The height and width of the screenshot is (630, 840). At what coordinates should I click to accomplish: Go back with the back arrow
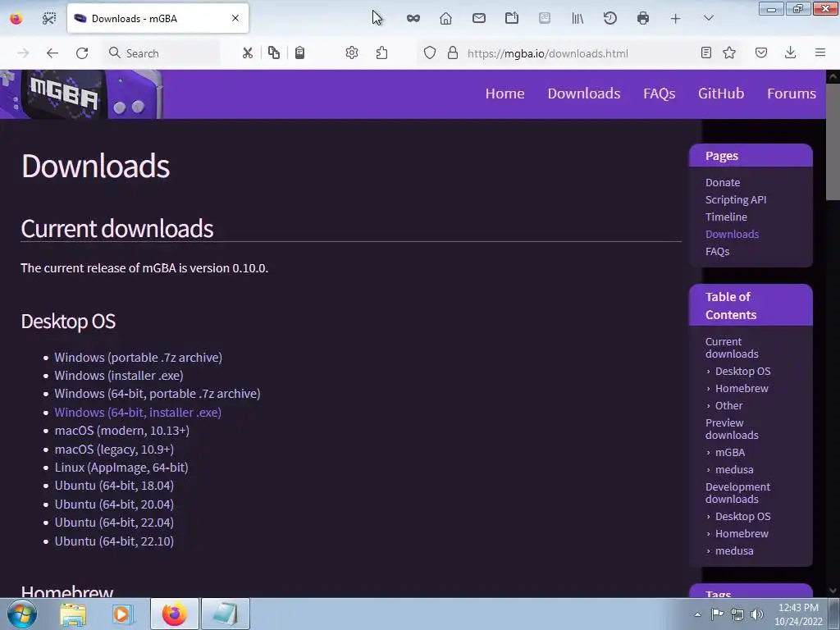pos(52,53)
